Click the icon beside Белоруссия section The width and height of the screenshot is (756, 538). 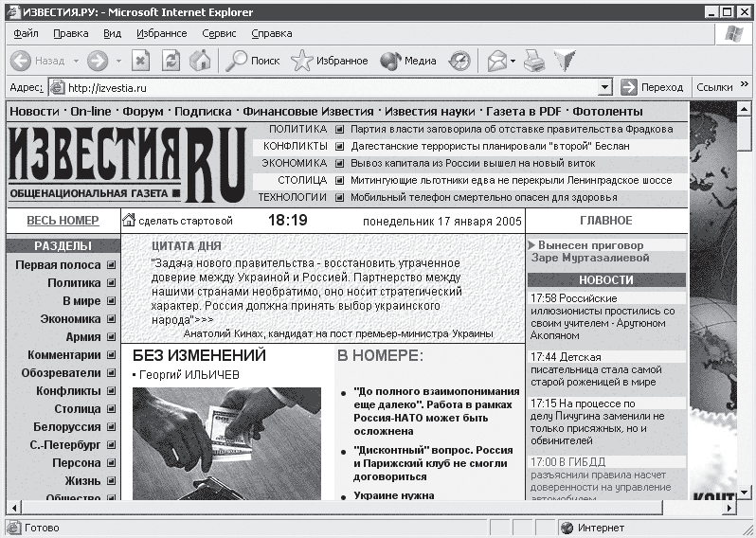click(x=112, y=426)
